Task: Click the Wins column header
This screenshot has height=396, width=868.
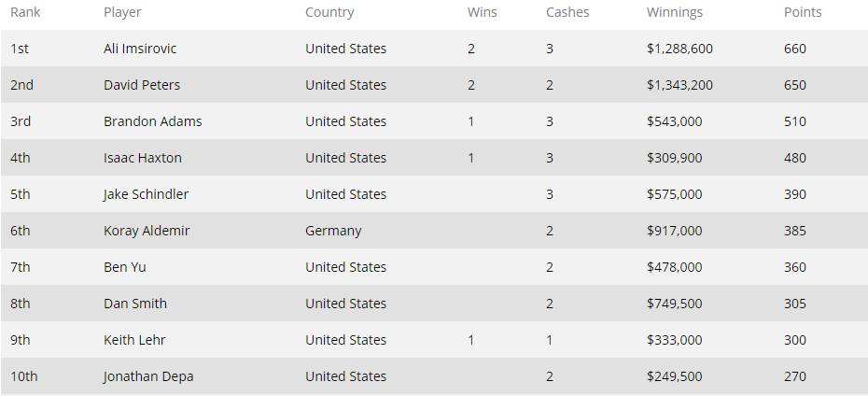Action: pyautogui.click(x=483, y=12)
